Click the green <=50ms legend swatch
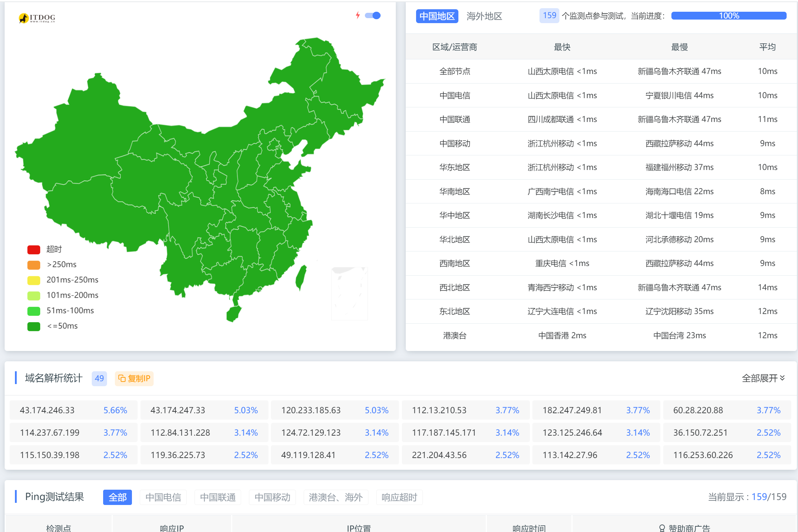 pos(33,326)
